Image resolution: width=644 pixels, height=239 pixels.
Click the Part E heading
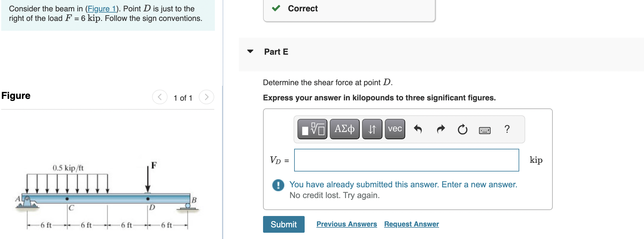(276, 52)
